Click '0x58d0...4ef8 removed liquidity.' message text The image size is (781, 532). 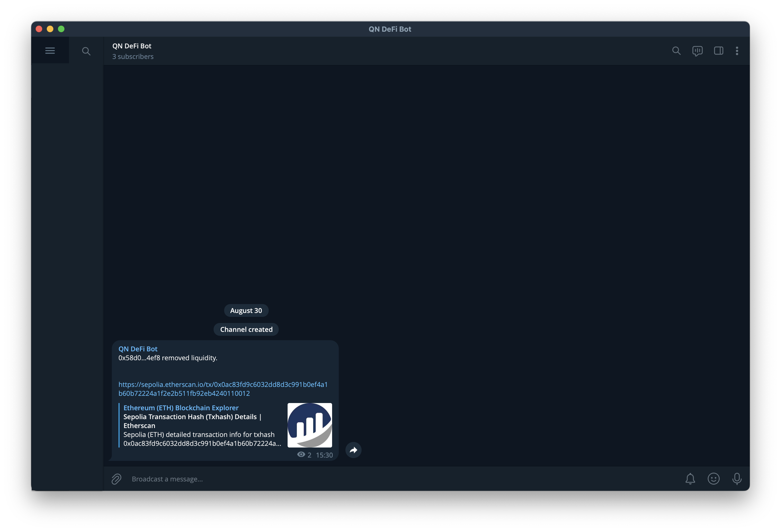168,358
